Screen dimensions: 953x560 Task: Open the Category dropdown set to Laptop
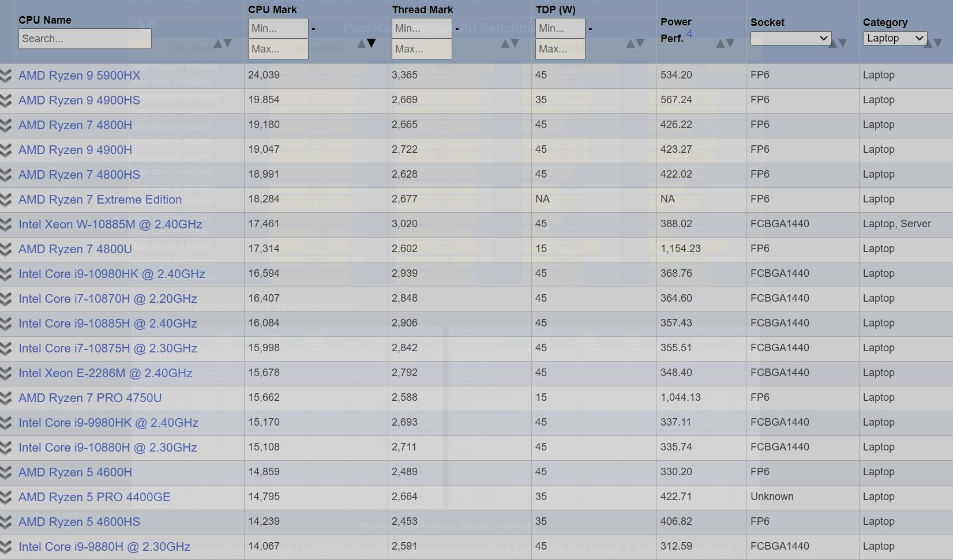click(x=895, y=38)
